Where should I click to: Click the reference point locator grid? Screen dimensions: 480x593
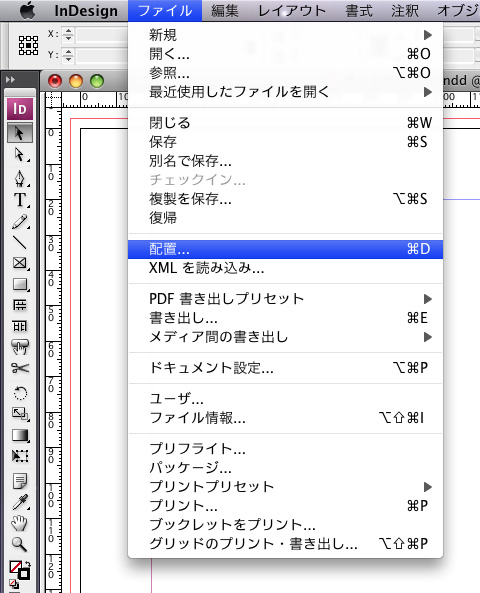tap(28, 46)
